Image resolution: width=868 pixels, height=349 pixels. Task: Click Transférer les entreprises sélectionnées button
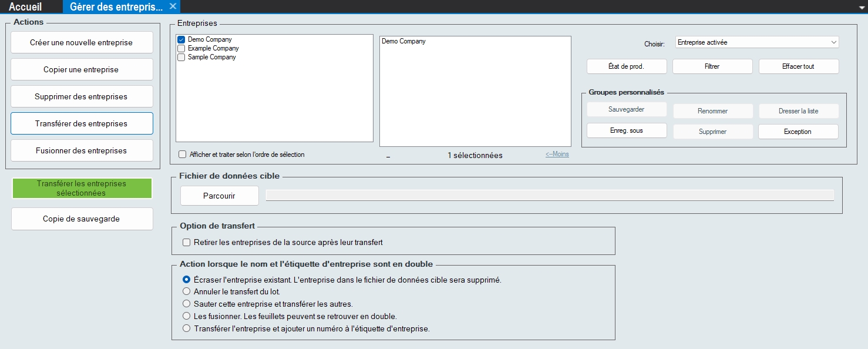tap(82, 189)
